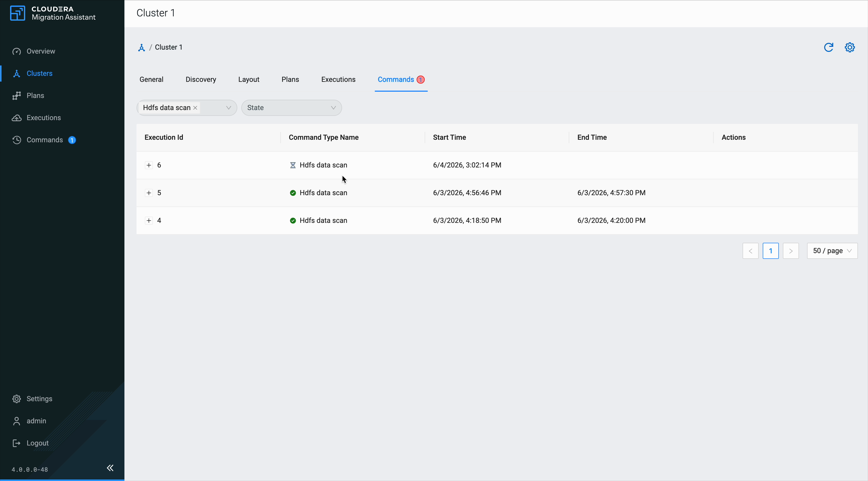
Task: Click Logout in the sidebar
Action: pos(37,443)
